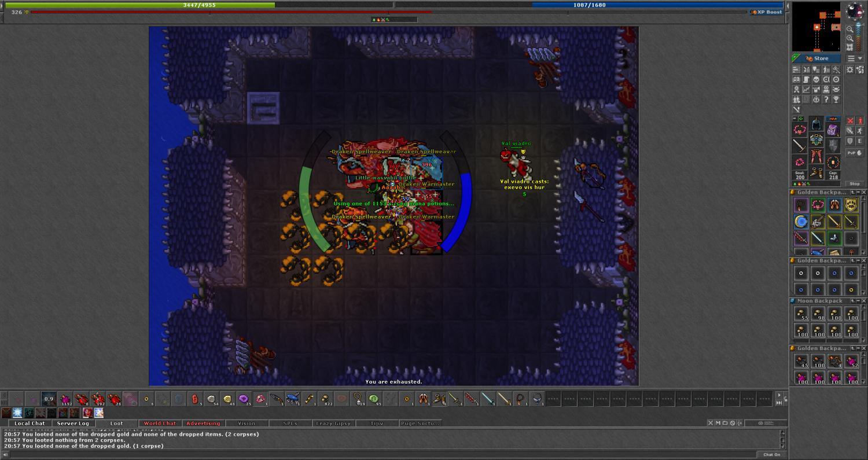Screen dimensions: 868x460
Task: Close current chat tab with X icon
Action: pyautogui.click(x=711, y=423)
